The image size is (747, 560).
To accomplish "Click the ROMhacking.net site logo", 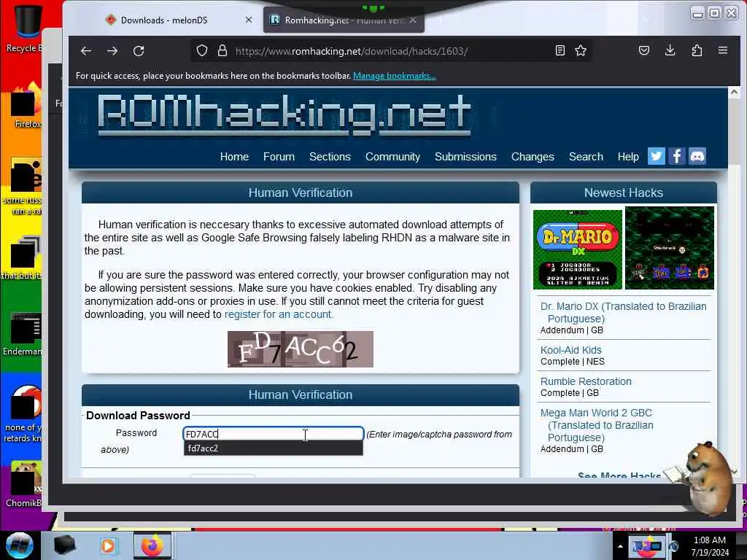I will point(285,114).
